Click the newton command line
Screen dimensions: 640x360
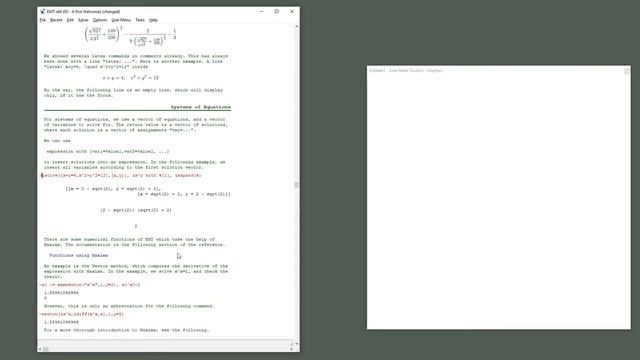click(x=82, y=314)
